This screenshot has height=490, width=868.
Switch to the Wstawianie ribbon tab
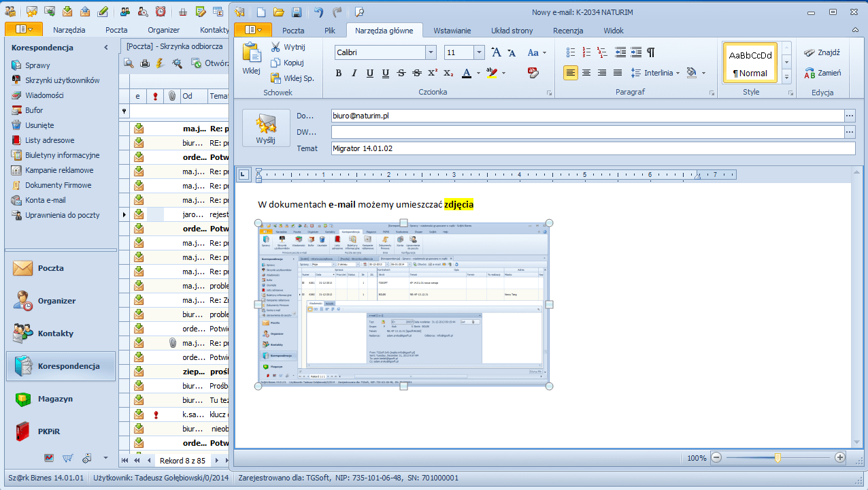click(454, 30)
